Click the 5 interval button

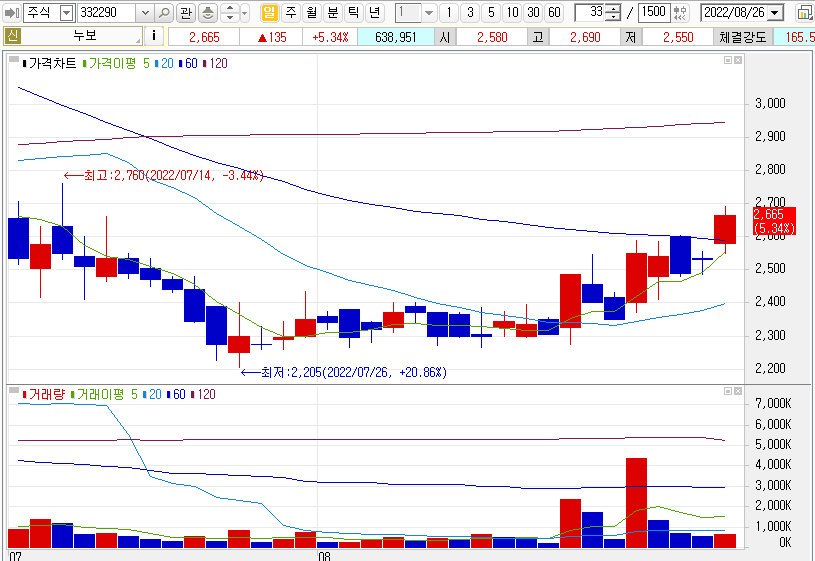(491, 12)
